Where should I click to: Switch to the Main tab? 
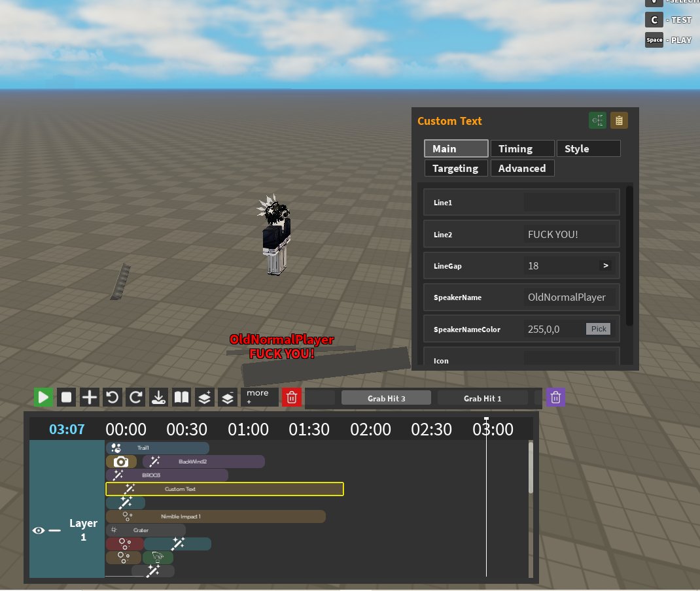[x=456, y=148]
